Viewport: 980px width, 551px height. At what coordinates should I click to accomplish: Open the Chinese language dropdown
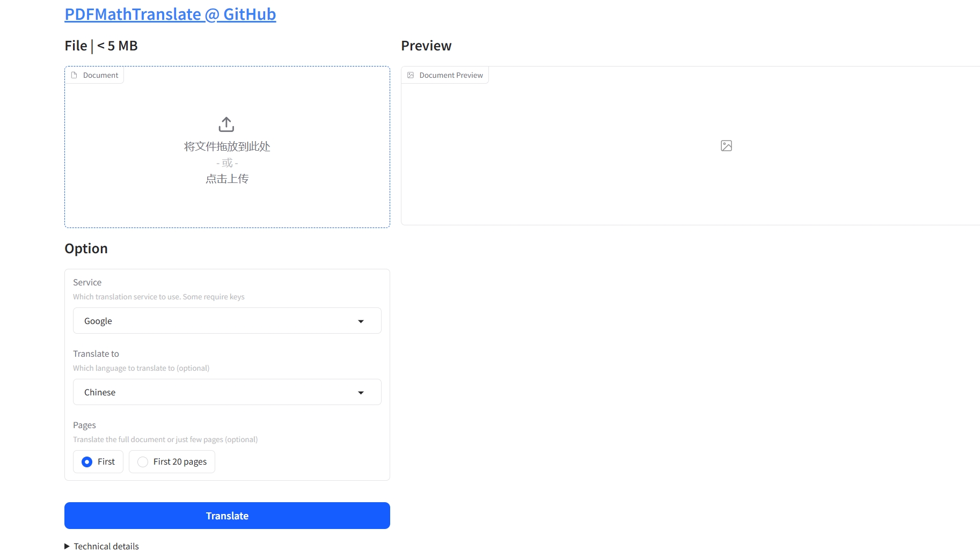tap(227, 392)
